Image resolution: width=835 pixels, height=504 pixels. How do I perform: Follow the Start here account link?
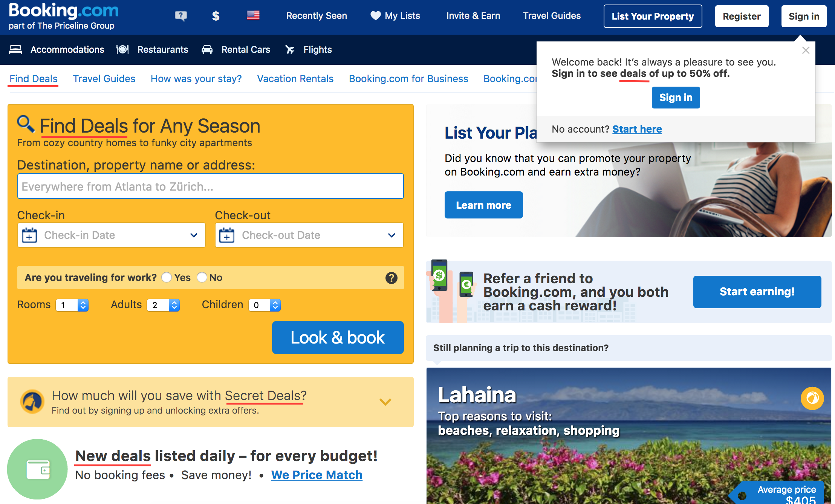[637, 129]
